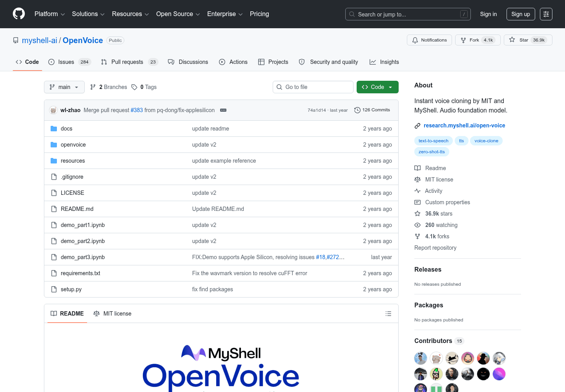
Task: Click the commits history clock icon
Action: [357, 110]
